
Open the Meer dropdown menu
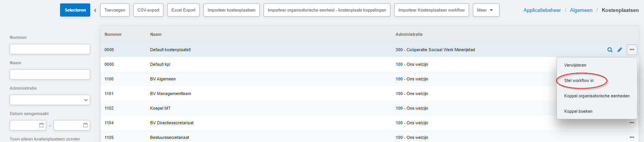(x=486, y=10)
